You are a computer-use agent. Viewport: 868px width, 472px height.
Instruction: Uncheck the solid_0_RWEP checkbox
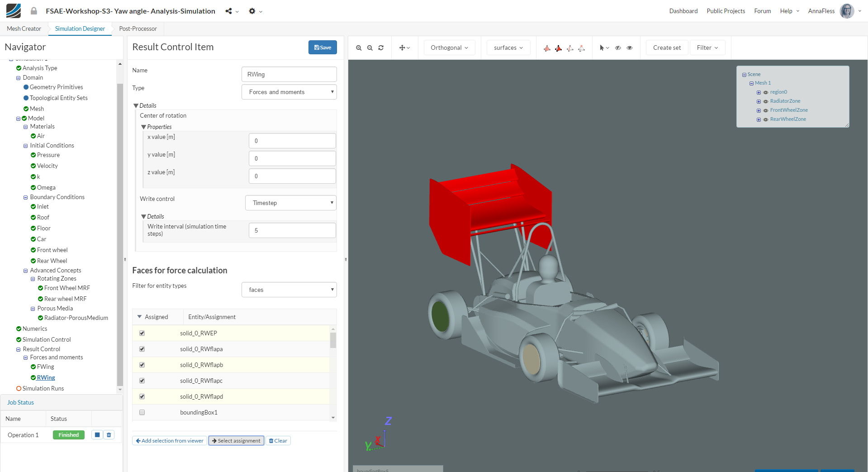[x=142, y=333]
